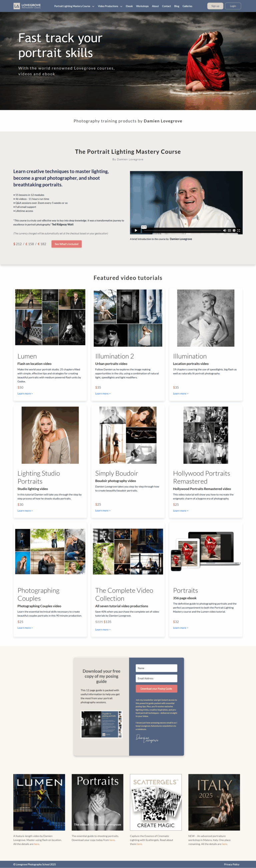Open the Workshops menu item
This screenshot has width=256, height=868.
point(142,6)
